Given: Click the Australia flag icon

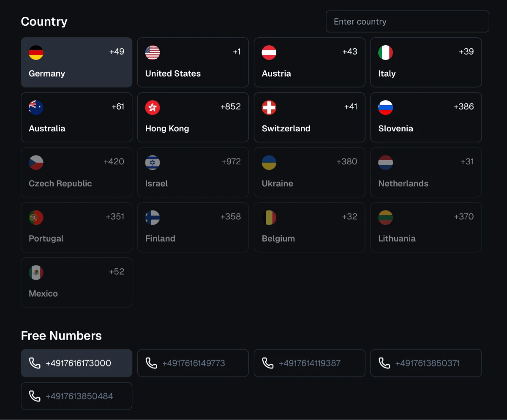Looking at the screenshot, I should pyautogui.click(x=36, y=108).
